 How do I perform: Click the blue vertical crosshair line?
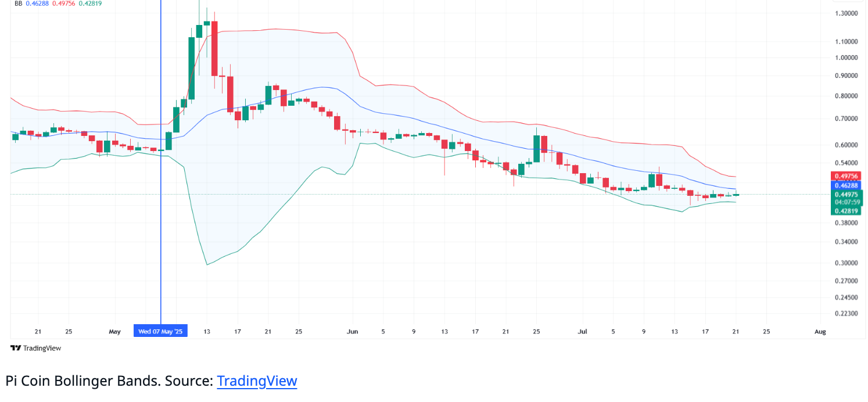160,174
